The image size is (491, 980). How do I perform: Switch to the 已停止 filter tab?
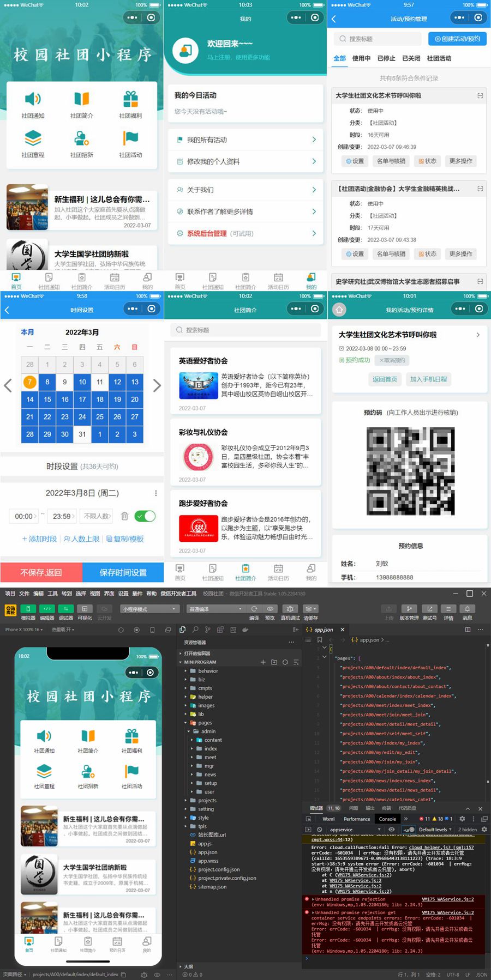pyautogui.click(x=386, y=58)
